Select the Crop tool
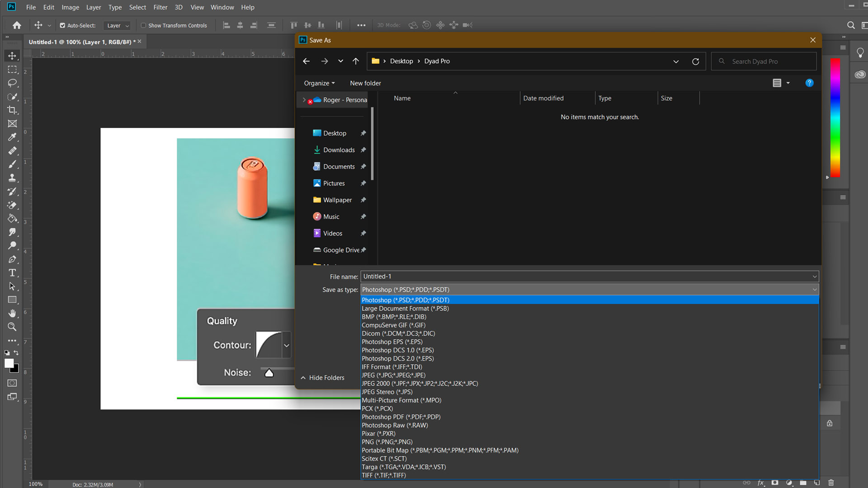The width and height of the screenshot is (868, 488). click(x=12, y=110)
